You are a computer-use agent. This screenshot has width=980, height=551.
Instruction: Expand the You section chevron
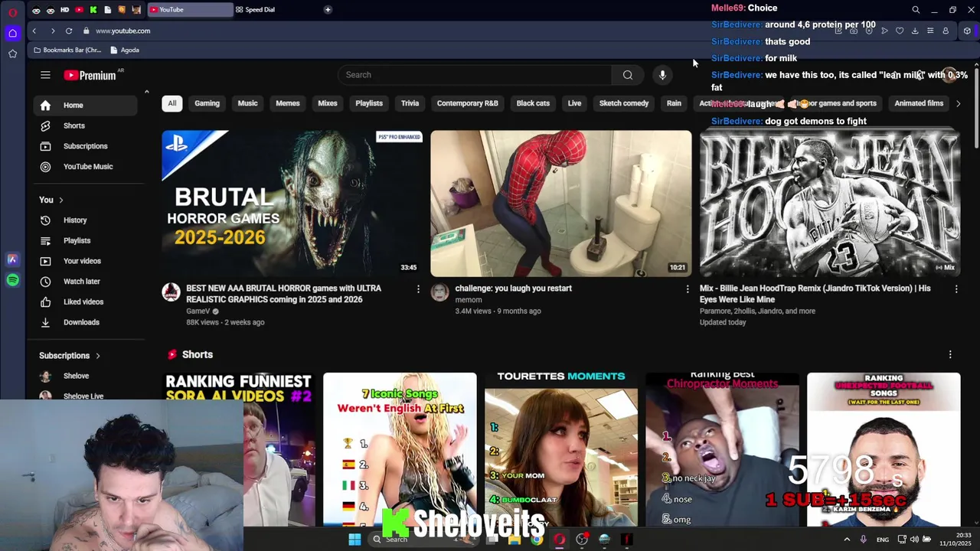pos(60,201)
